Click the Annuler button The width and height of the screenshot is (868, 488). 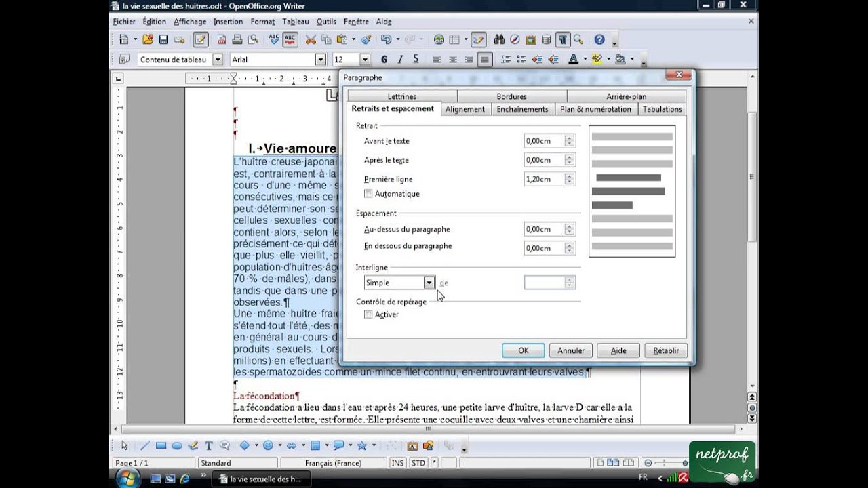pos(571,350)
